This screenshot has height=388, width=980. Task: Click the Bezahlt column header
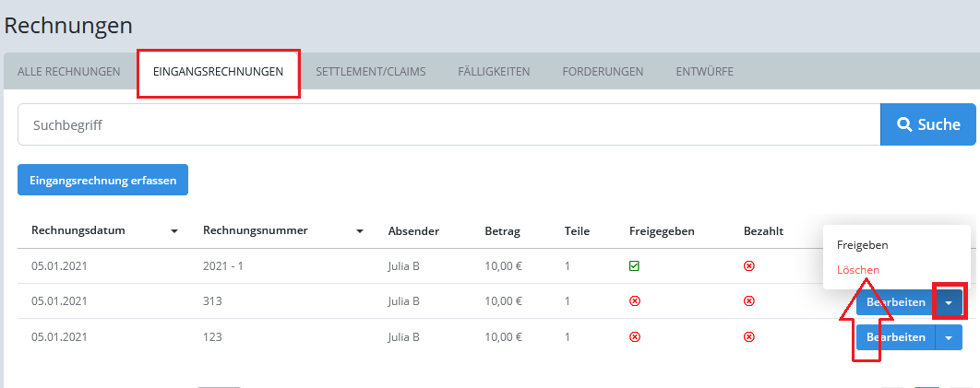[x=764, y=231]
